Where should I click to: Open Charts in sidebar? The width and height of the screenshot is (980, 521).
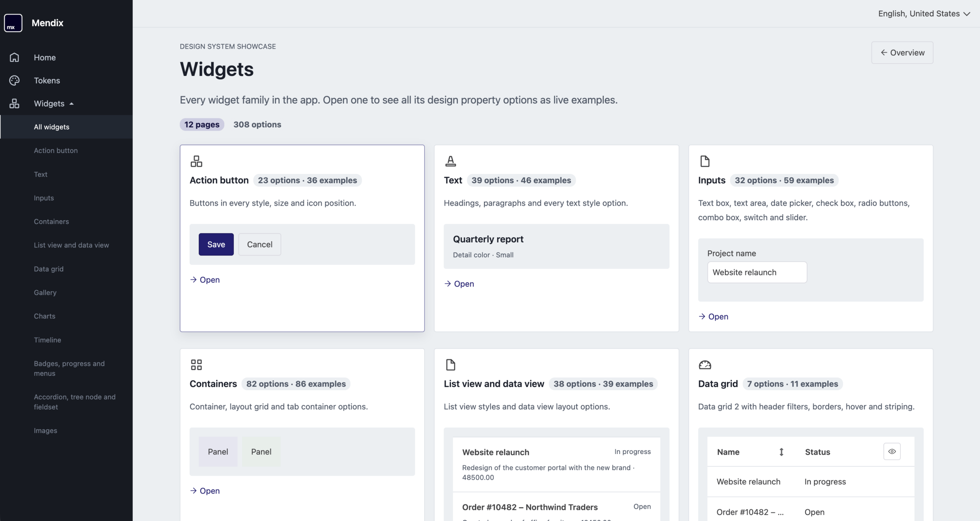pyautogui.click(x=67, y=316)
